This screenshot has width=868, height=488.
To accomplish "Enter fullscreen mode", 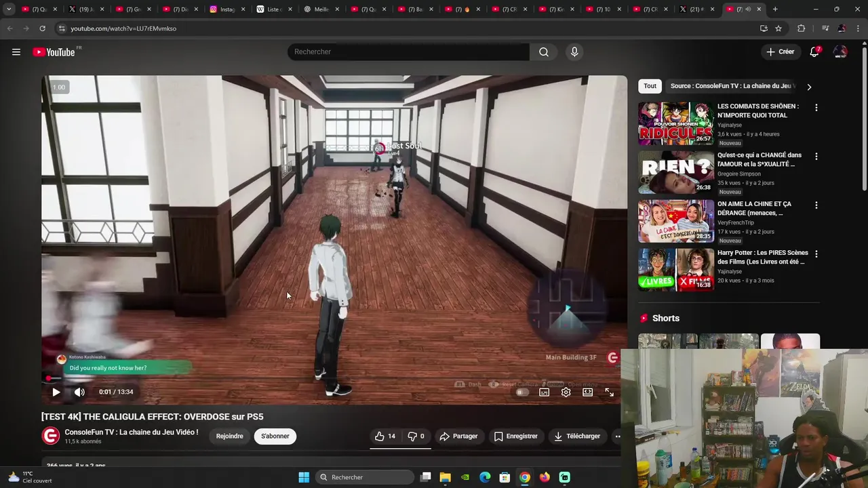I will click(x=609, y=392).
